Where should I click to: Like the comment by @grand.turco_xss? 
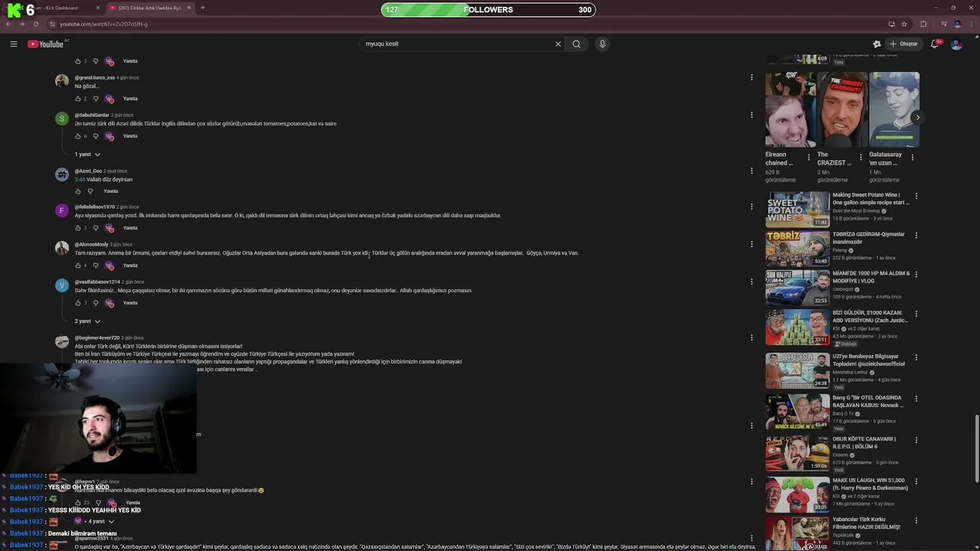[78, 99]
